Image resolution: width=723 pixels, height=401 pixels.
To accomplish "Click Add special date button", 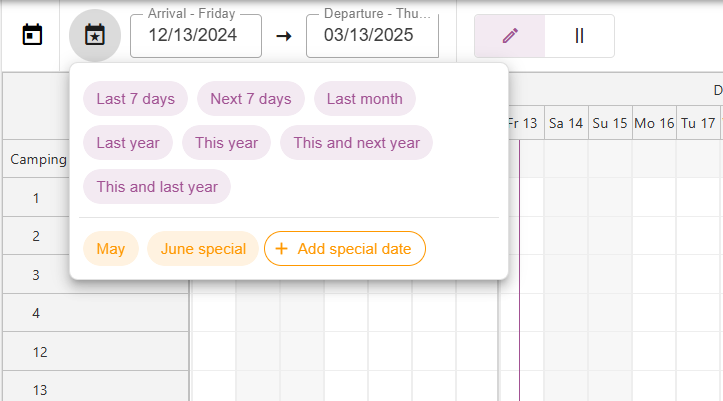I will click(x=344, y=249).
